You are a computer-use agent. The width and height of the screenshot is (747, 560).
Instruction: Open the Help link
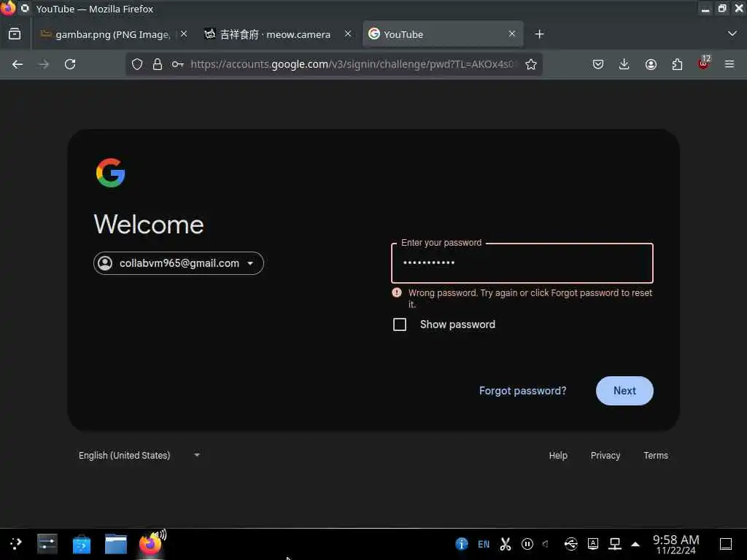pyautogui.click(x=558, y=456)
